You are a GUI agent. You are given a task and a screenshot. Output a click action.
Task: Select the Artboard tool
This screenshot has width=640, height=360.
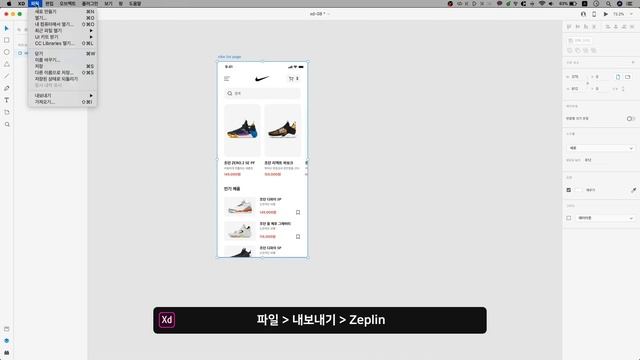[x=7, y=112]
